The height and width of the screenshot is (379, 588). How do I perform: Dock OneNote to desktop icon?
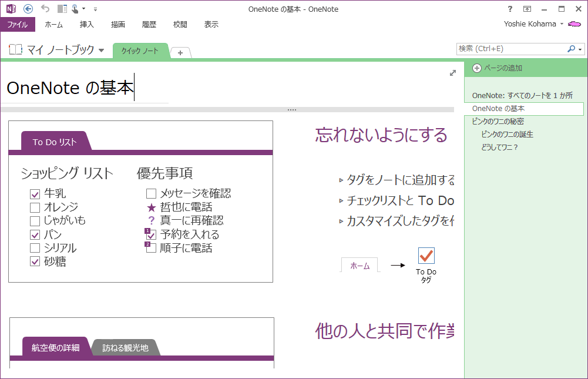coord(62,9)
